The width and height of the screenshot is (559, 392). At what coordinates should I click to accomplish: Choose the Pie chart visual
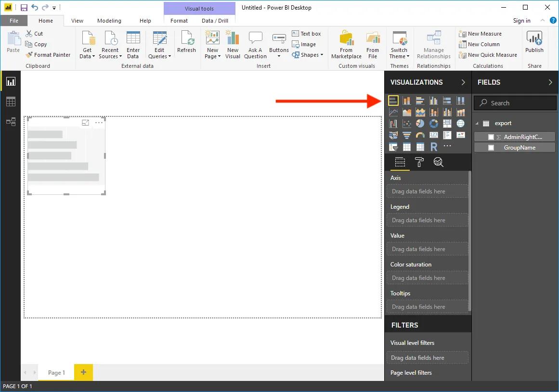420,124
